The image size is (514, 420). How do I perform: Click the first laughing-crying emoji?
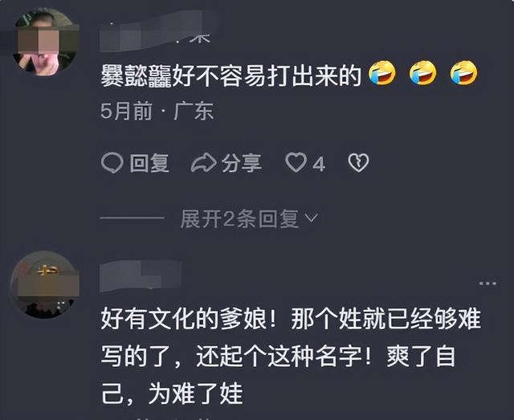point(382,73)
